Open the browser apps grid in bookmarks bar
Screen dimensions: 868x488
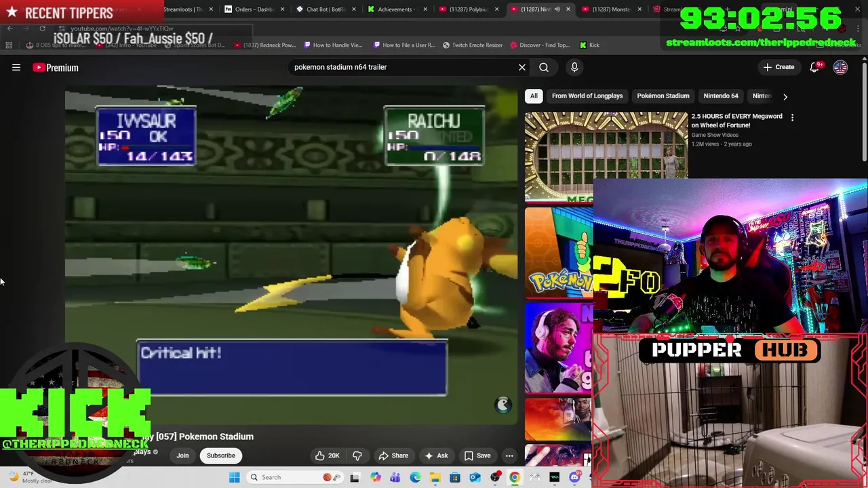9,45
